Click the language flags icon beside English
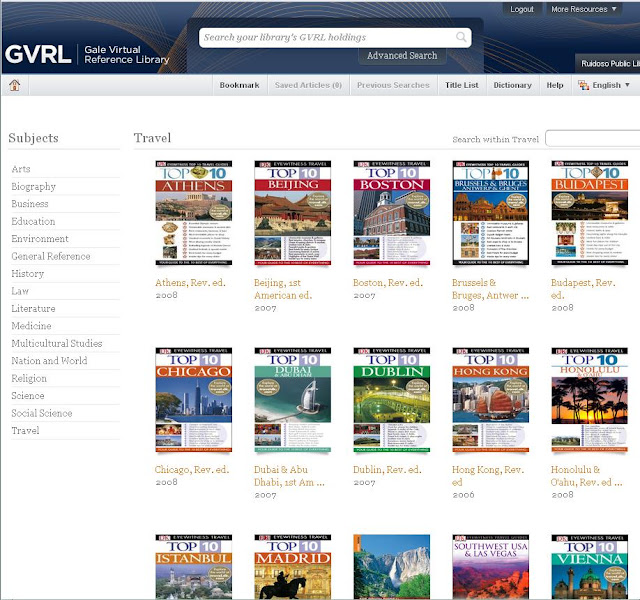Screen dimensions: 640x600 click(583, 85)
